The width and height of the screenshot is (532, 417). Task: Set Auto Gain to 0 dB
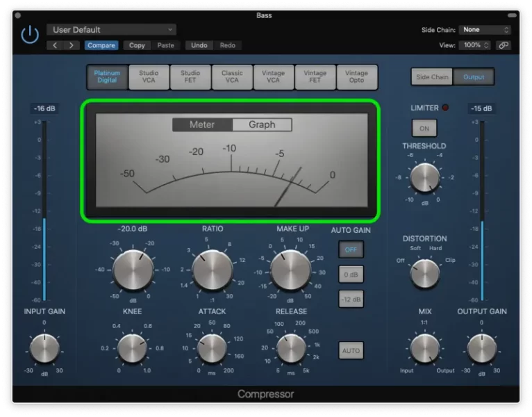[351, 275]
